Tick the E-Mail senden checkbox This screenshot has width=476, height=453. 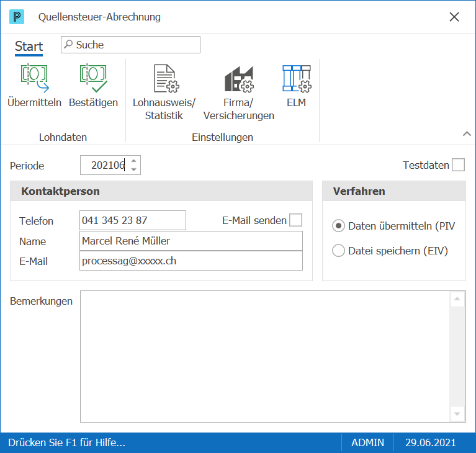point(295,220)
